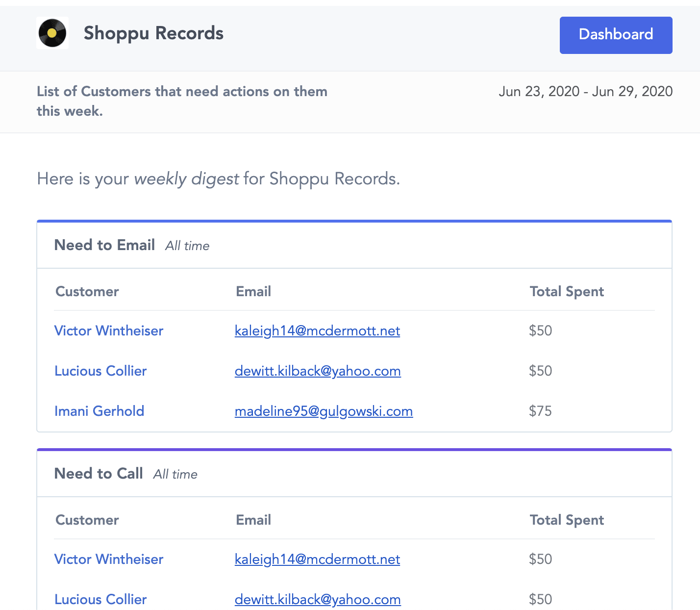Email dewitt.kilback@yahoo.com from Need to Call list

click(318, 599)
